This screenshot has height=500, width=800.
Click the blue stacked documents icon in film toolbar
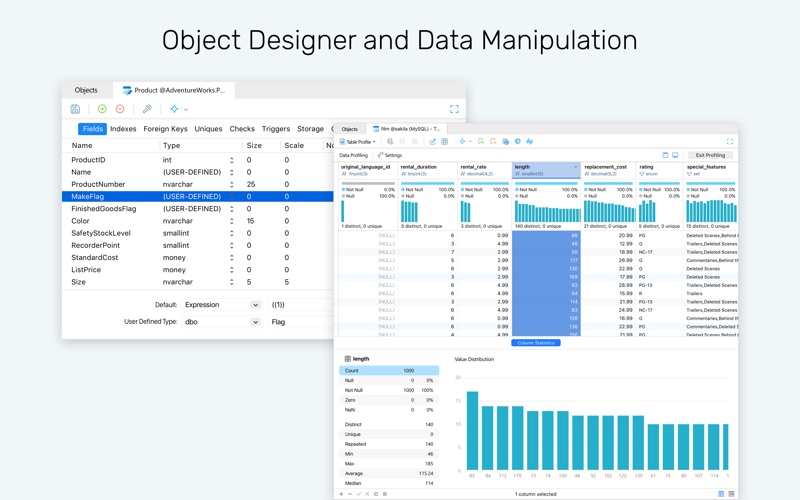click(x=505, y=141)
